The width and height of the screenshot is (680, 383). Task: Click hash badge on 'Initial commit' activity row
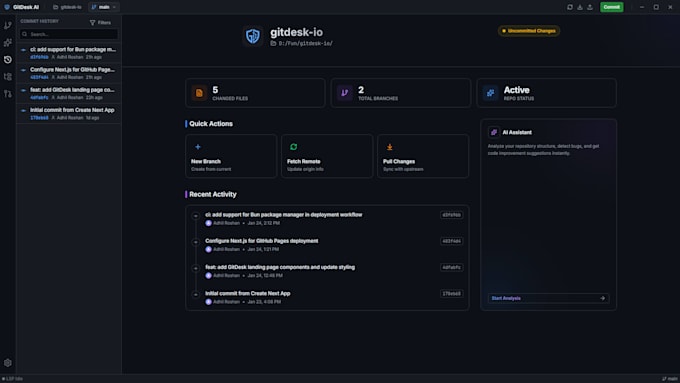(x=451, y=294)
